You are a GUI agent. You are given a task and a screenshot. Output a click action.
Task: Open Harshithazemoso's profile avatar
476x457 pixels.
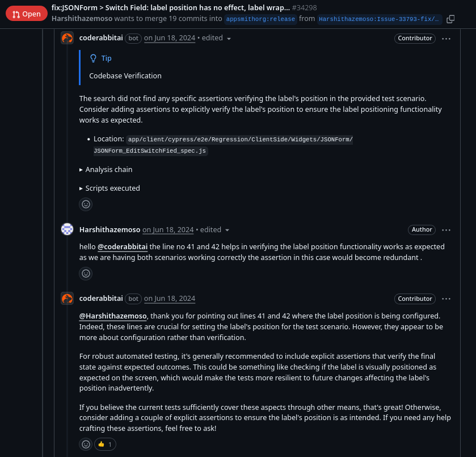67,229
